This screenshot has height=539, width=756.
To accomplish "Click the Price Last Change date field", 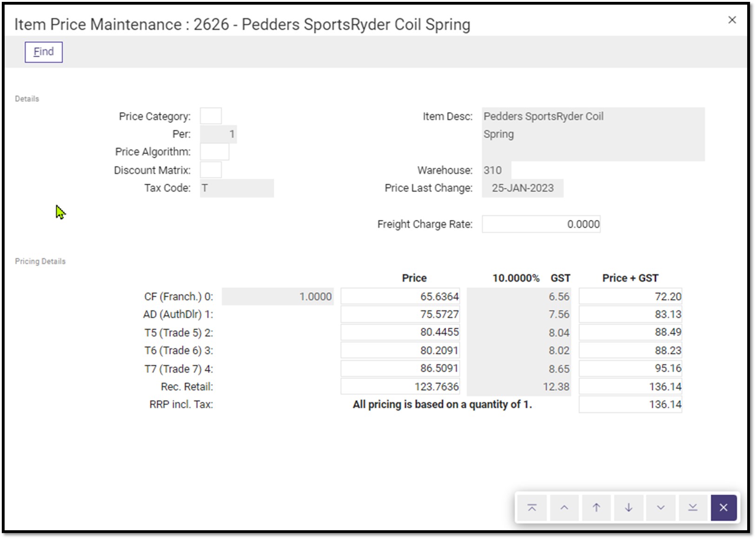I will click(523, 188).
